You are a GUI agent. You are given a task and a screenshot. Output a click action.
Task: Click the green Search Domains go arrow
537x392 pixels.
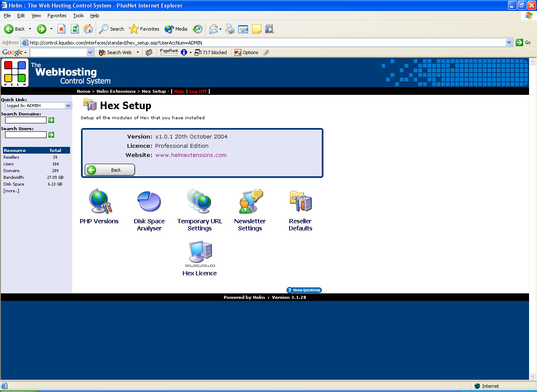coord(51,120)
